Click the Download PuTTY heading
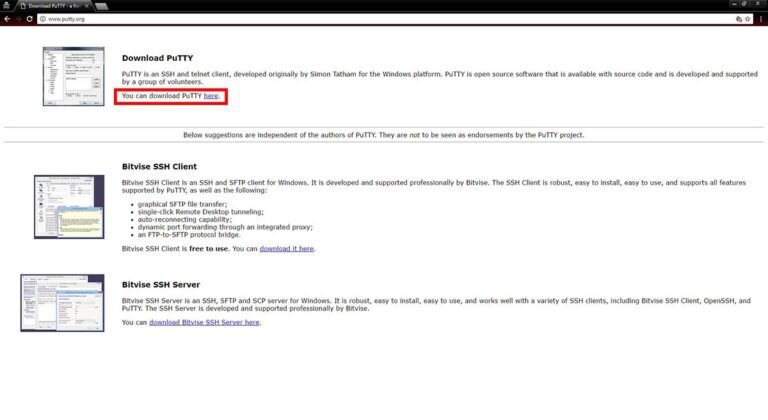Image resolution: width=768 pixels, height=420 pixels. 157,58
